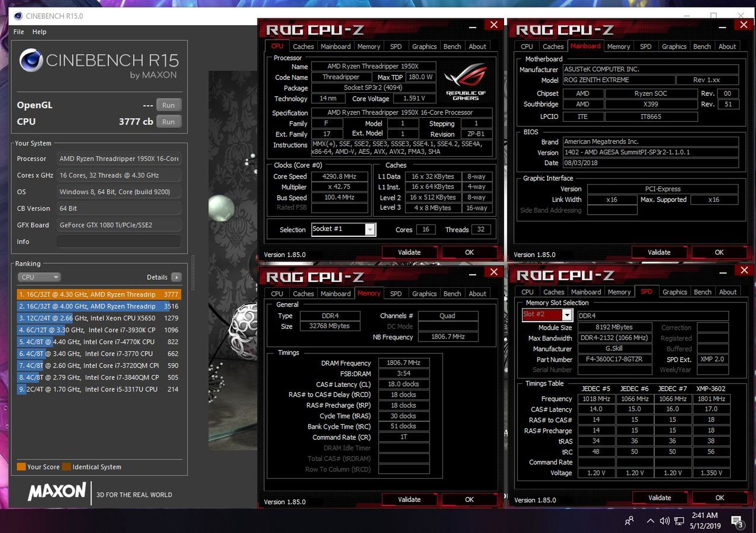The height and width of the screenshot is (533, 756).
Task: Click the Republic of Gamers logo
Action: click(x=466, y=82)
